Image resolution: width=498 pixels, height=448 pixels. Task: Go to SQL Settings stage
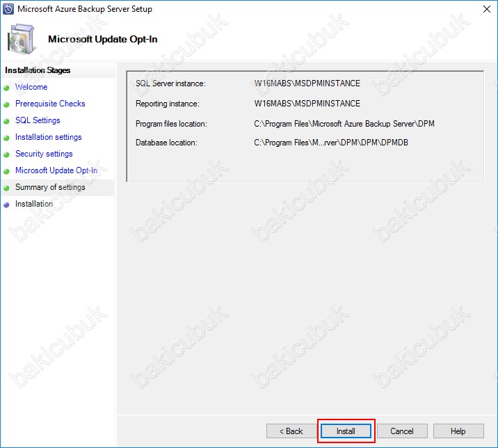click(38, 120)
